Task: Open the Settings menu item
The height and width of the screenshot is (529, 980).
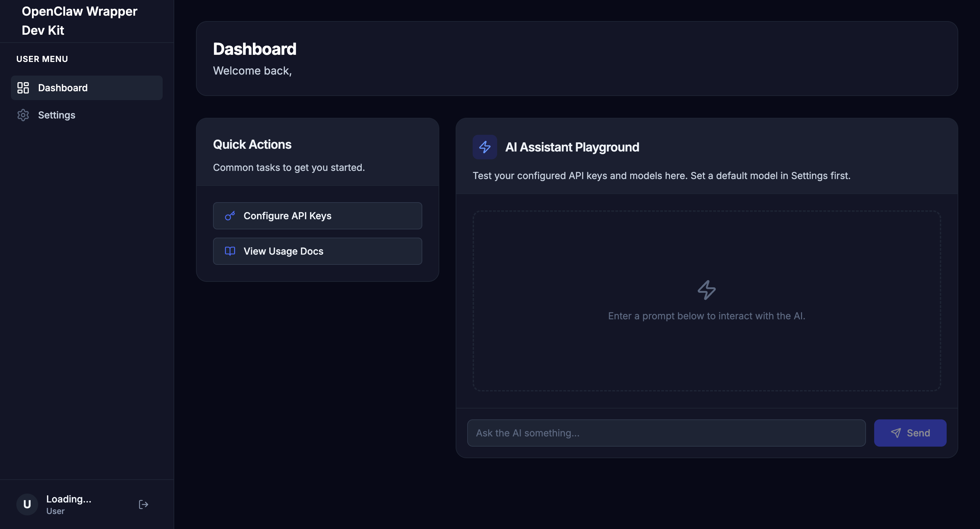Action: pyautogui.click(x=57, y=115)
